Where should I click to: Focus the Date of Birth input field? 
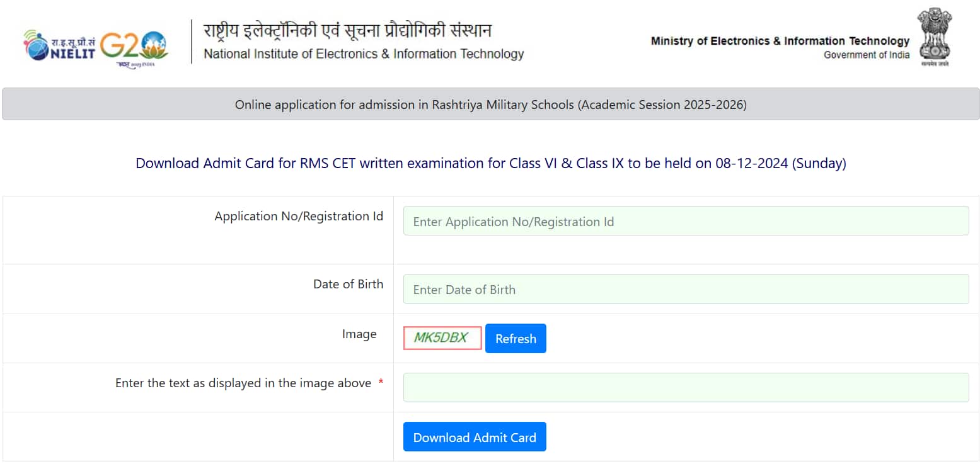pyautogui.click(x=686, y=289)
